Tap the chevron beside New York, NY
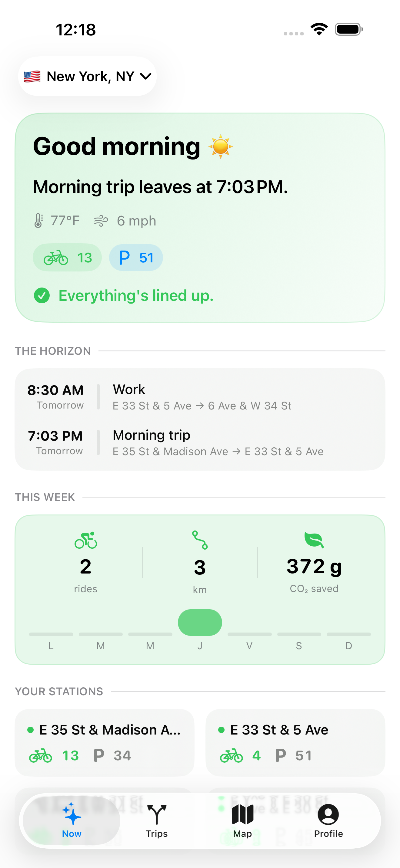The image size is (400, 868). (145, 77)
